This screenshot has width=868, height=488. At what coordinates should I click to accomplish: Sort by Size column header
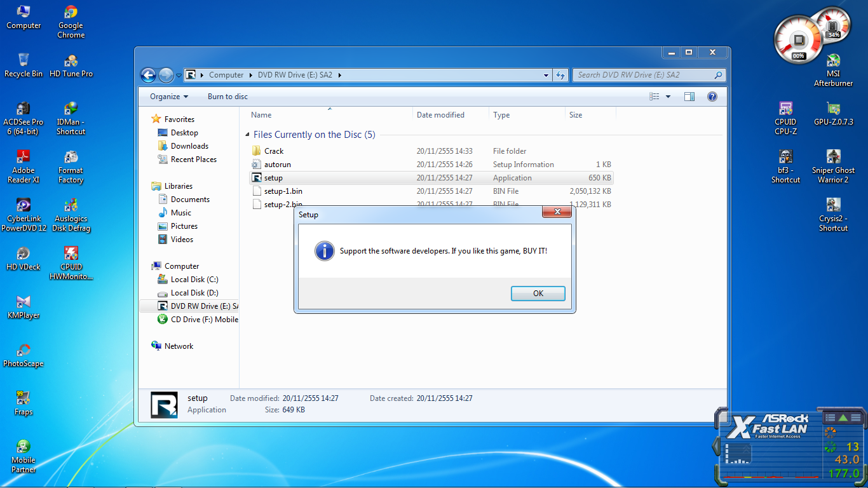(590, 115)
